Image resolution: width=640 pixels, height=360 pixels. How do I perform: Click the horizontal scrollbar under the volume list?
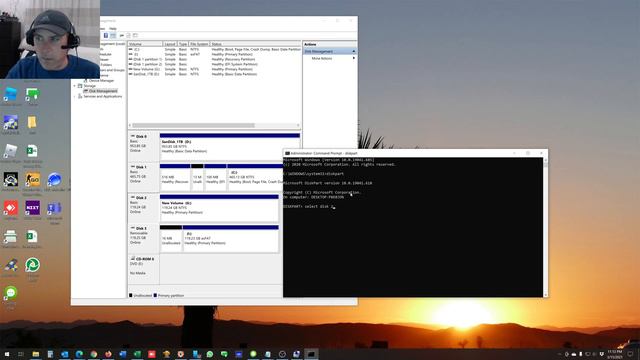[x=193, y=125]
